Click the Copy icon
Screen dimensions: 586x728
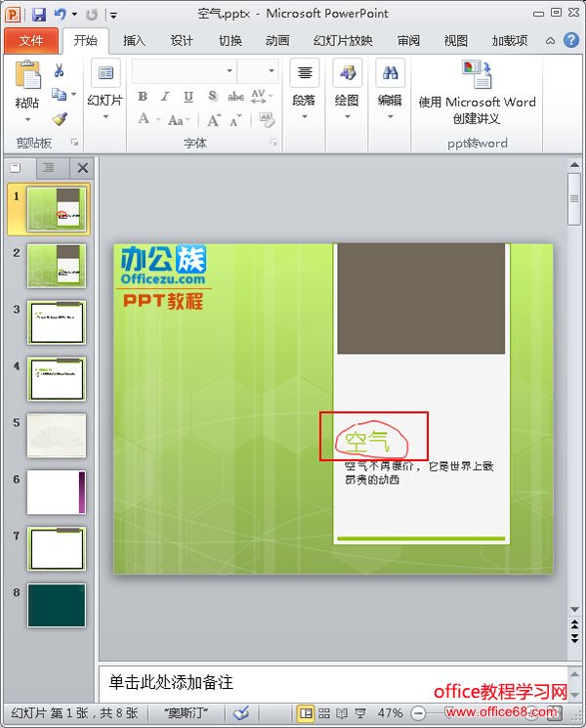pyautogui.click(x=59, y=94)
